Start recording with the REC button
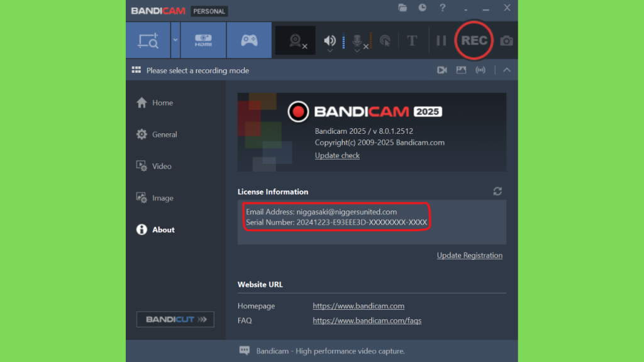This screenshot has height=362, width=644. pos(474,40)
